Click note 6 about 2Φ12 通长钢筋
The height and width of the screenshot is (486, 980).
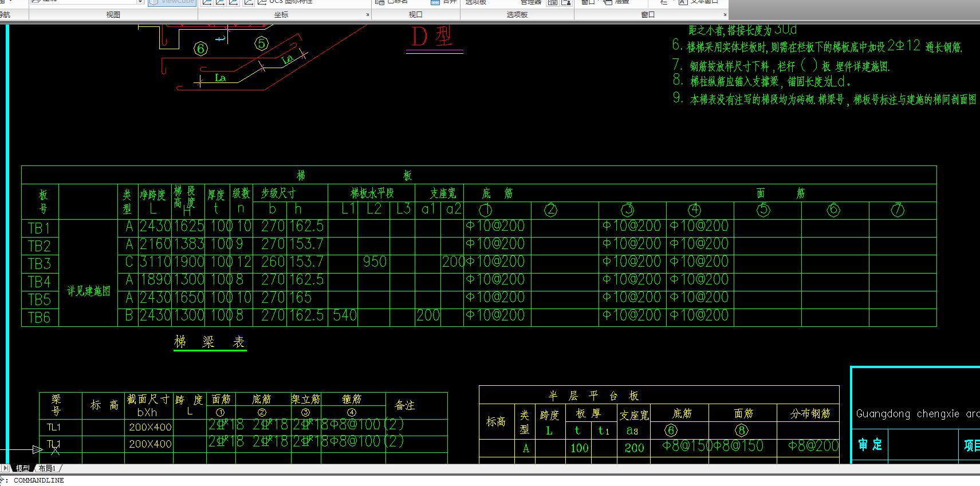817,46
